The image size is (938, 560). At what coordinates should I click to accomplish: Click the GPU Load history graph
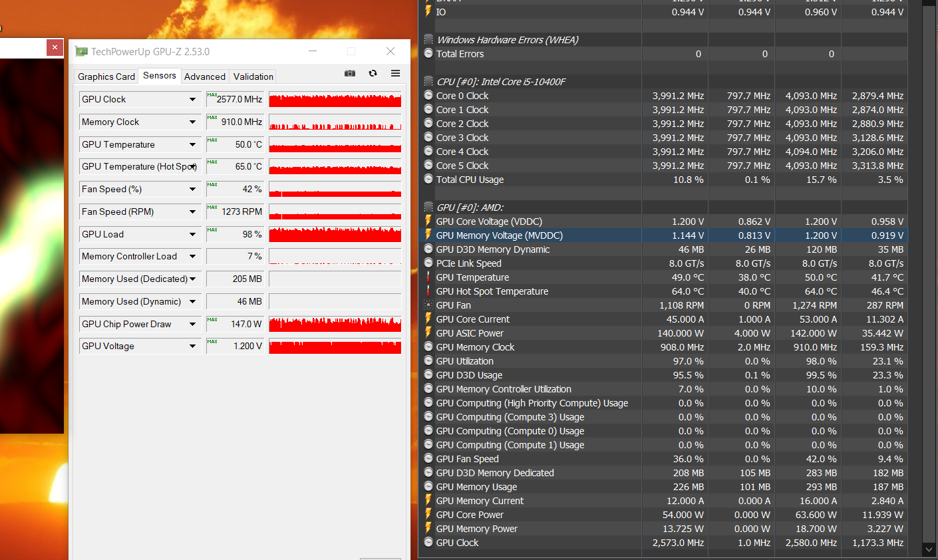pos(335,235)
